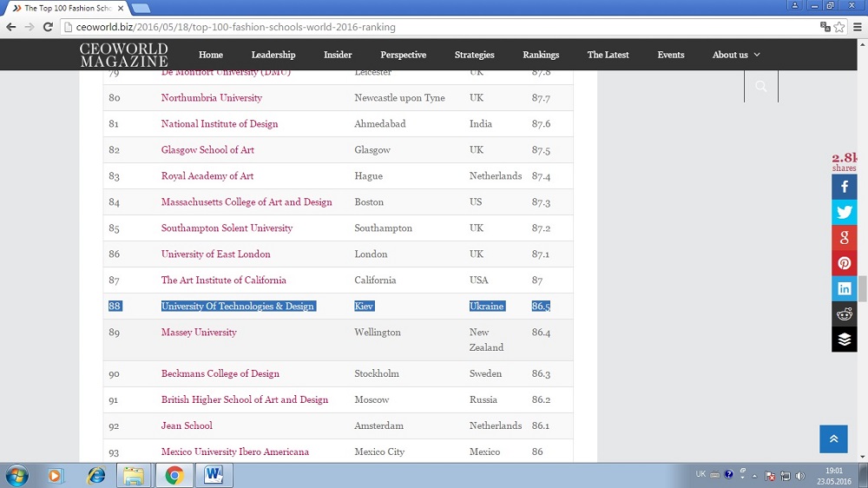The height and width of the screenshot is (488, 868).
Task: Switch to the Word taskbar button
Action: [x=214, y=476]
